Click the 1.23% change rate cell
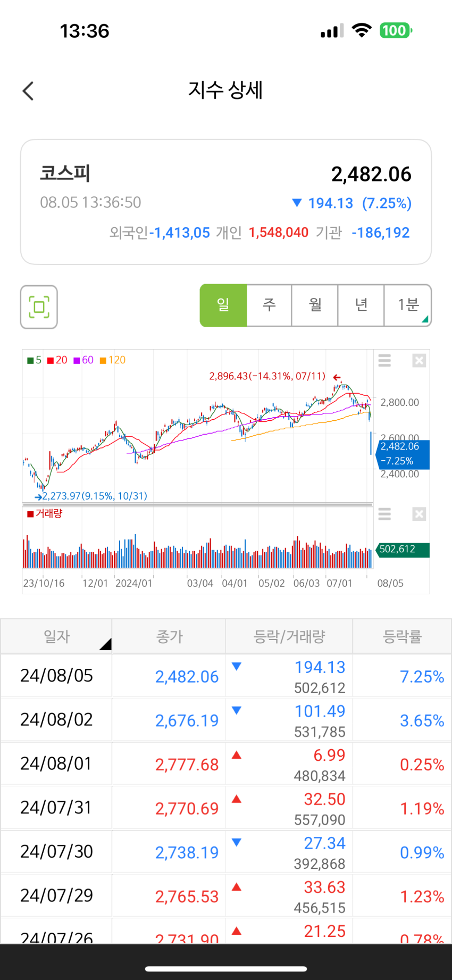Viewport: 452px width, 980px height. click(x=422, y=897)
